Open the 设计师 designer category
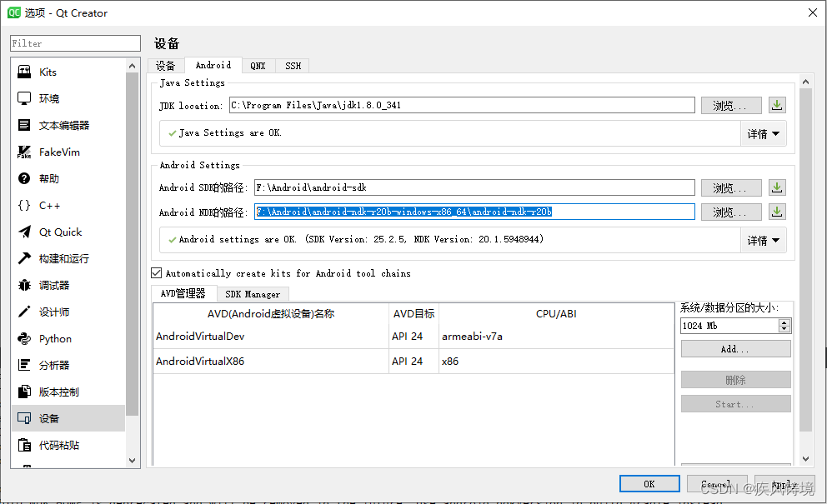 click(68, 312)
